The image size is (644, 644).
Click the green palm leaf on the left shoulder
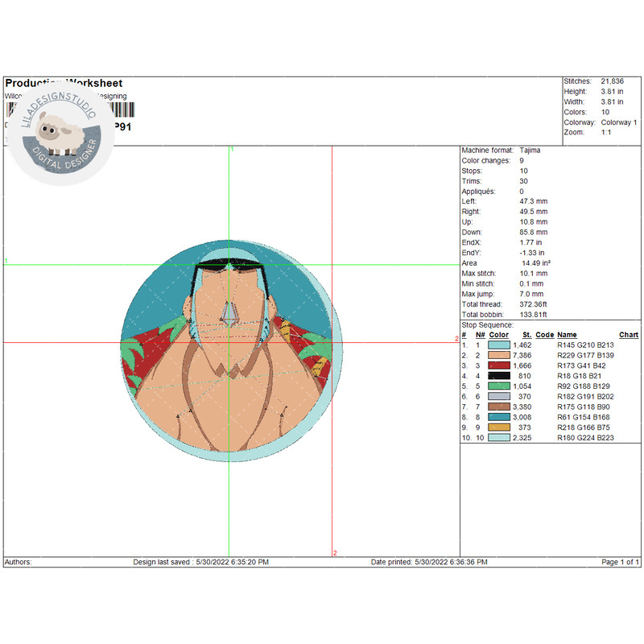132,352
